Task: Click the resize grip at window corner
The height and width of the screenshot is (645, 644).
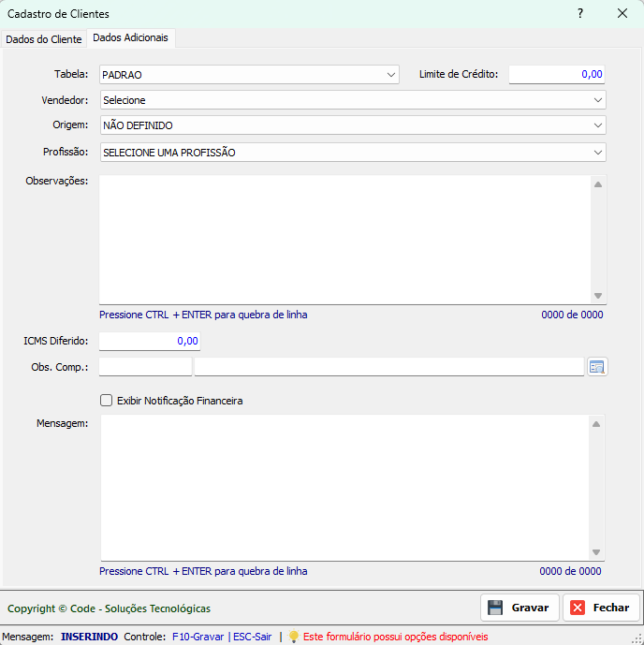Action: click(638, 639)
